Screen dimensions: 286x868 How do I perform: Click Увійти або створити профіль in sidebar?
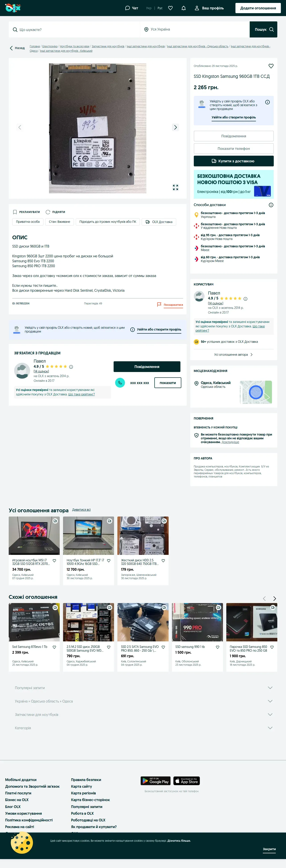pyautogui.click(x=233, y=118)
